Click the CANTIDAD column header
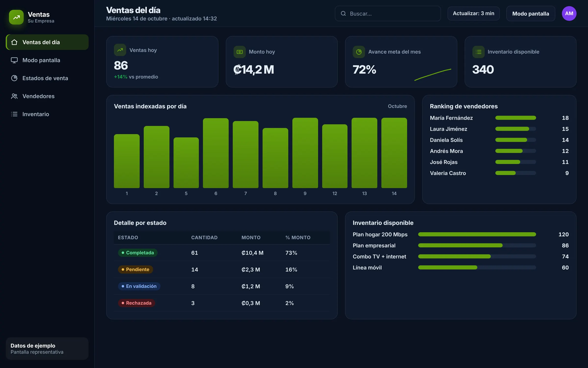 (204, 237)
